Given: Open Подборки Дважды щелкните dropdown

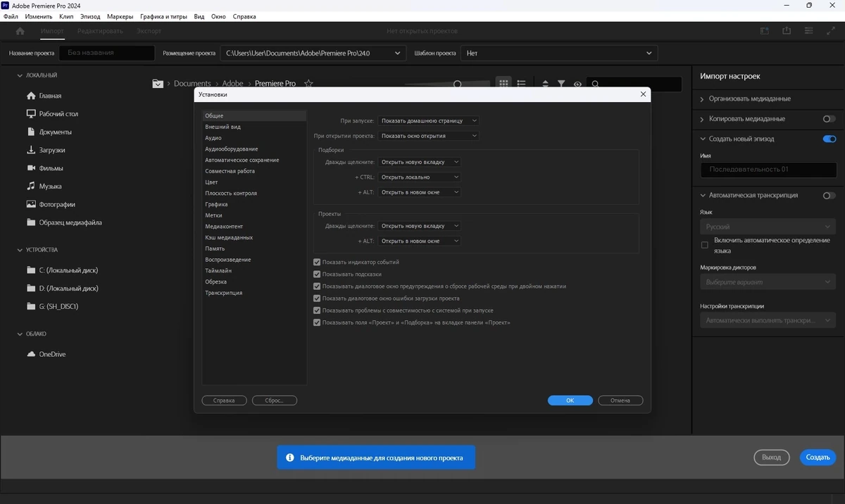Looking at the screenshot, I should (x=420, y=162).
